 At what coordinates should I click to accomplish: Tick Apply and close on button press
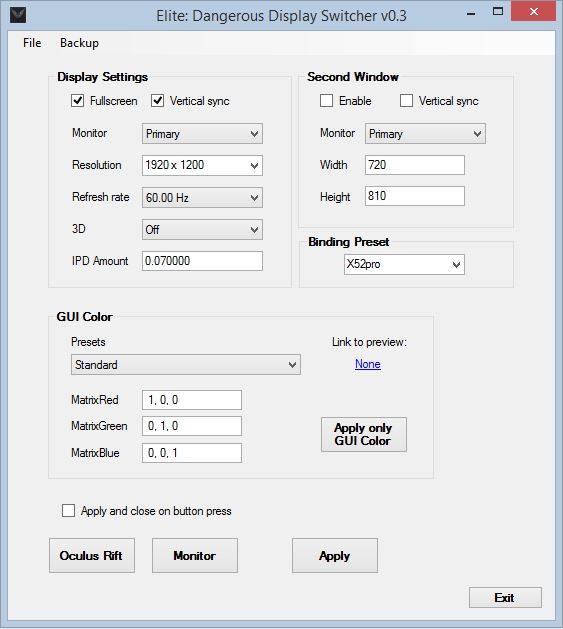tap(68, 511)
